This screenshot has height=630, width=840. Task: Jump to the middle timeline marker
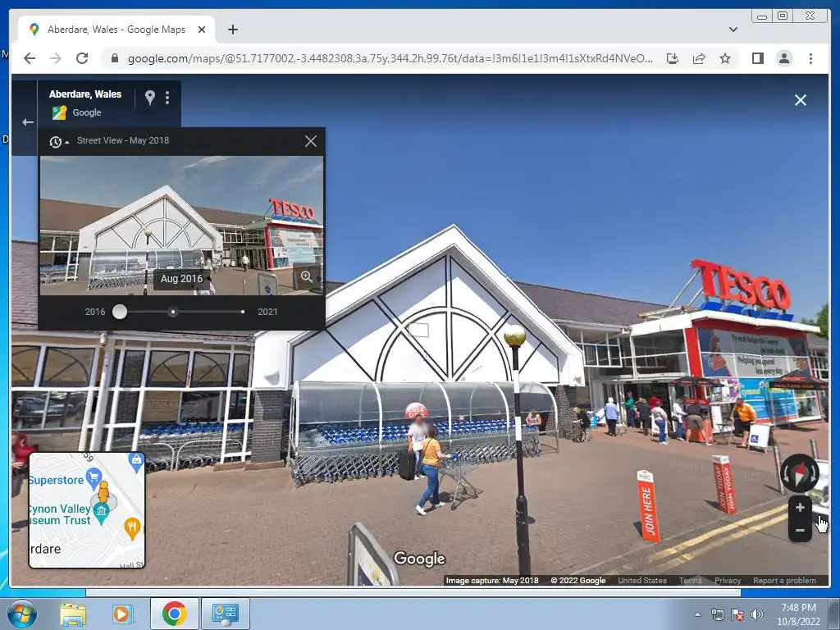coord(172,312)
